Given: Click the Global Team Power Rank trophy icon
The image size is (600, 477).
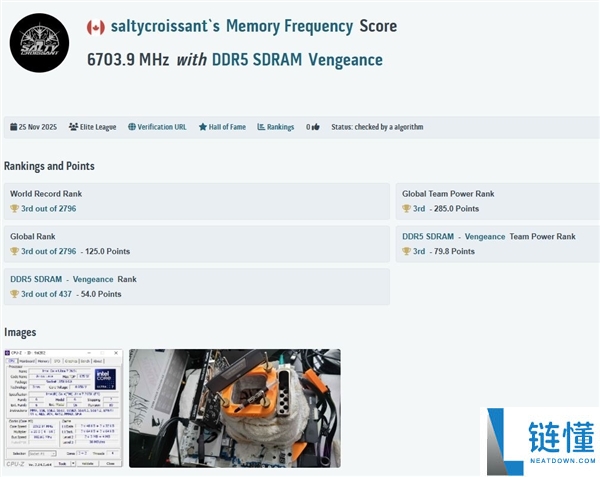Looking at the screenshot, I should (x=406, y=208).
